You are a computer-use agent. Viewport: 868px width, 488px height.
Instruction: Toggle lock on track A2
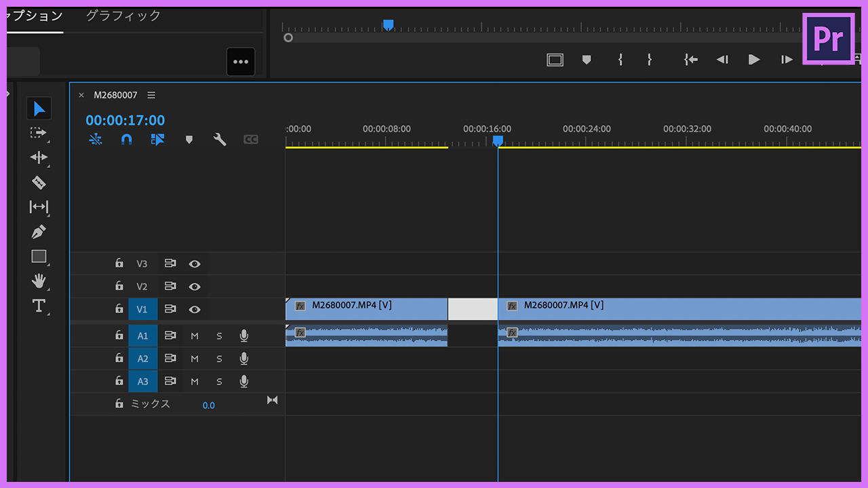[119, 359]
